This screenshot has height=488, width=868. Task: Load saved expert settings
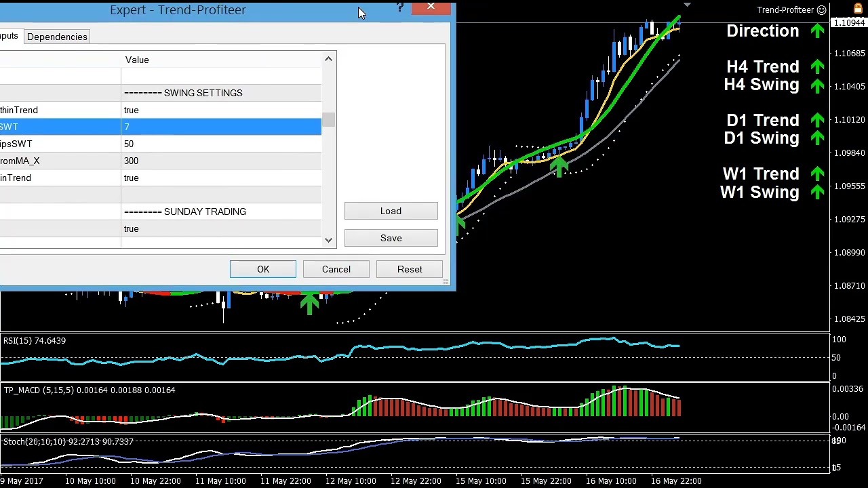(391, 211)
